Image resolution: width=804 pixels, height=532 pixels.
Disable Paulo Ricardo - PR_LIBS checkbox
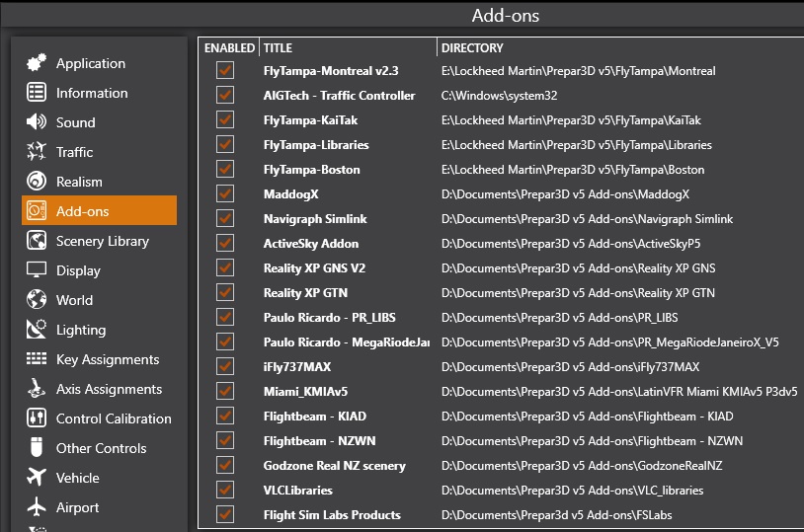[x=224, y=317]
